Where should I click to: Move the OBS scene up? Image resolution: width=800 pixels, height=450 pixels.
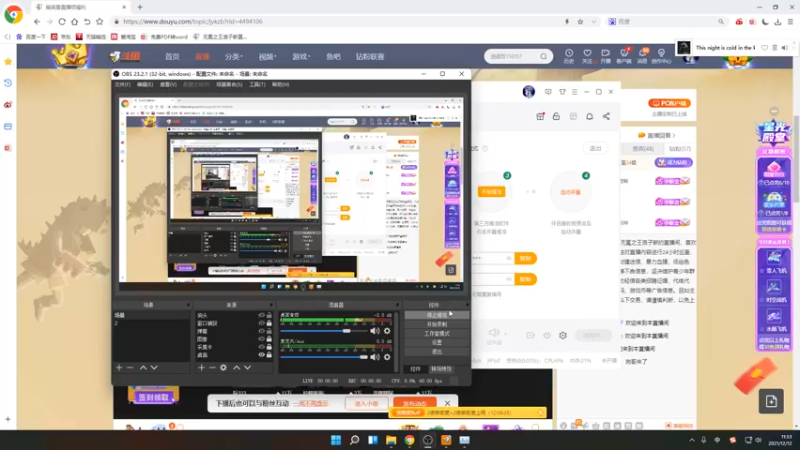pos(143,367)
